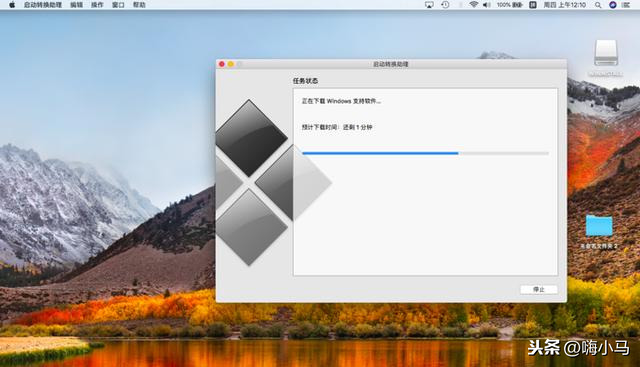This screenshot has height=367, width=640.
Task: Click the AirPlay display icon in menu bar
Action: (429, 5)
